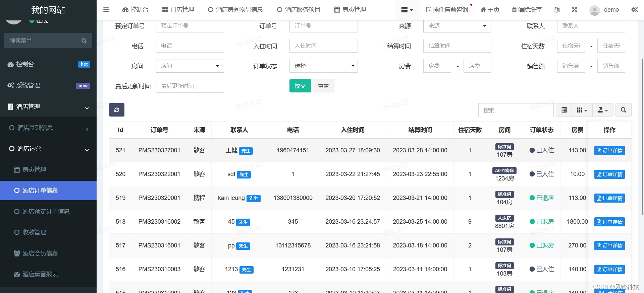Viewport: 644px width, 293px height.
Task: Switch to 酒店服务项目 top tab
Action: pyautogui.click(x=299, y=10)
